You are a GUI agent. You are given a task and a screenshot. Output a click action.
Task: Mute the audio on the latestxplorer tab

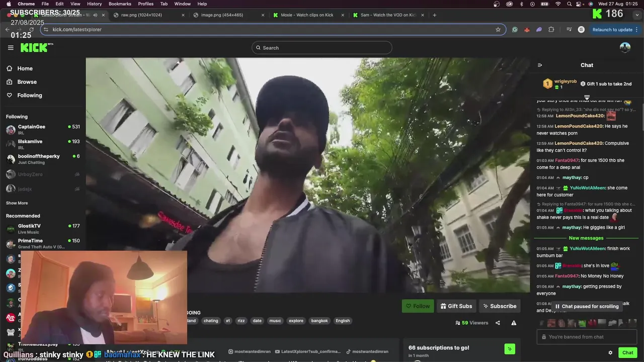click(95, 15)
